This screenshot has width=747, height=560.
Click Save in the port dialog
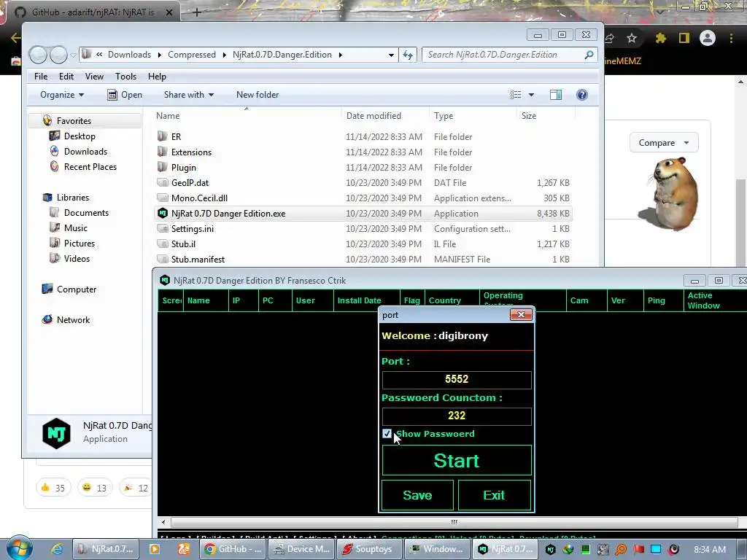click(417, 495)
